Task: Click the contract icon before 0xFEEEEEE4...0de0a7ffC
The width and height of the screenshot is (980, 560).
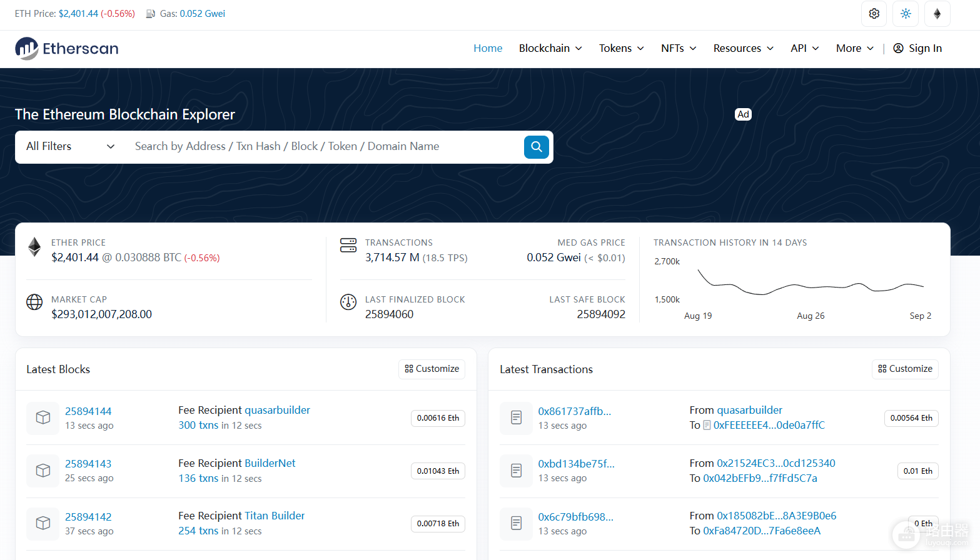Action: [x=707, y=425]
